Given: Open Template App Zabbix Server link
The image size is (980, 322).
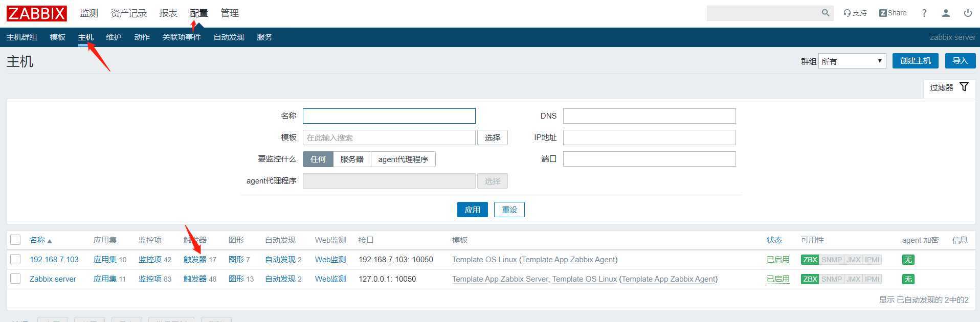Looking at the screenshot, I should (x=500, y=279).
